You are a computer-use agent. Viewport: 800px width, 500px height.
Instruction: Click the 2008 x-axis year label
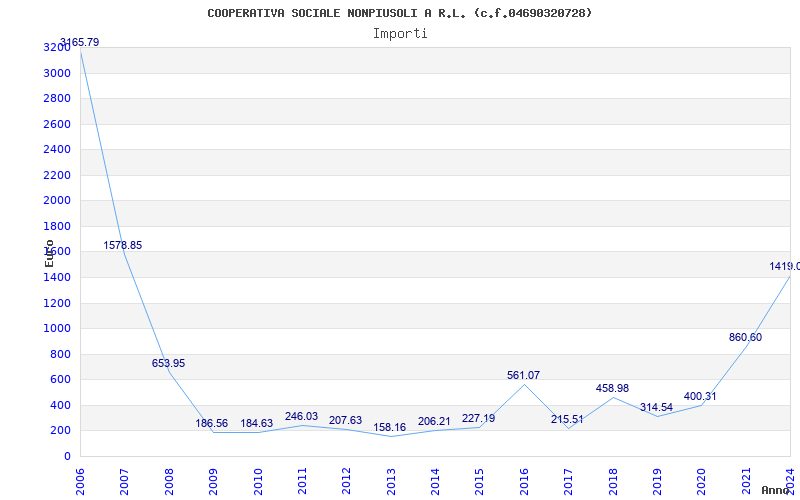click(x=169, y=482)
